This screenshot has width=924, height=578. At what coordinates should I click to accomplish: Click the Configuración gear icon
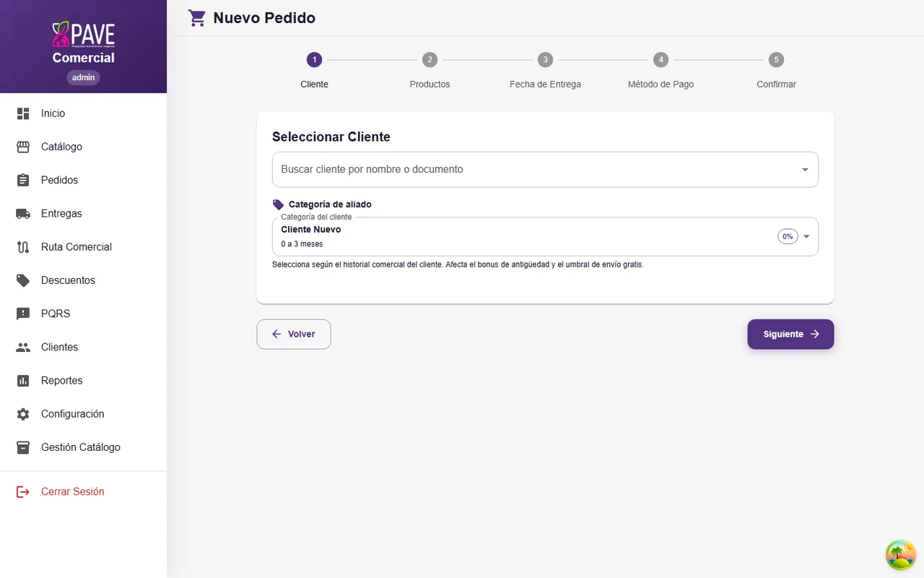23,414
